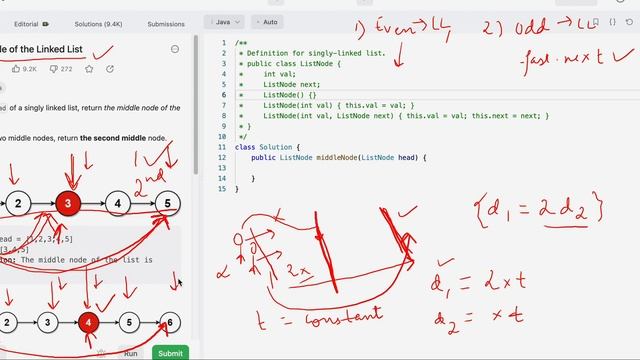The height and width of the screenshot is (360, 640).
Task: Share the problem with share icon
Action: click(x=110, y=69)
